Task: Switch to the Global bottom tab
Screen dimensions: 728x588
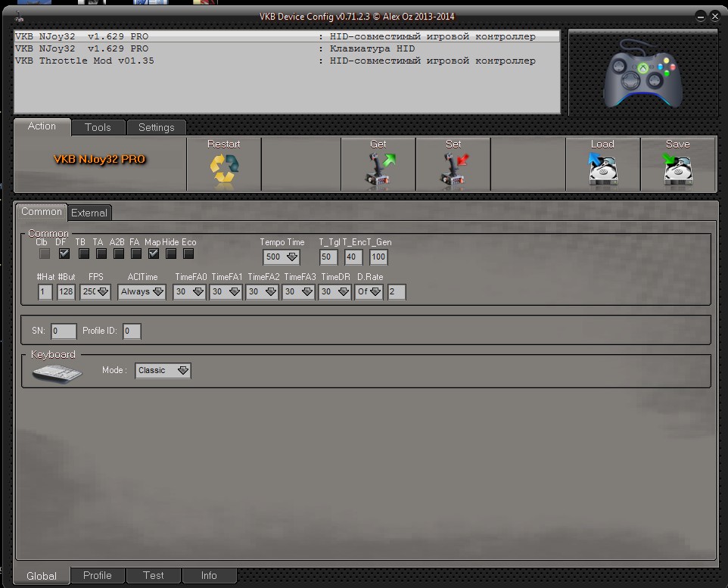Action: [42, 576]
